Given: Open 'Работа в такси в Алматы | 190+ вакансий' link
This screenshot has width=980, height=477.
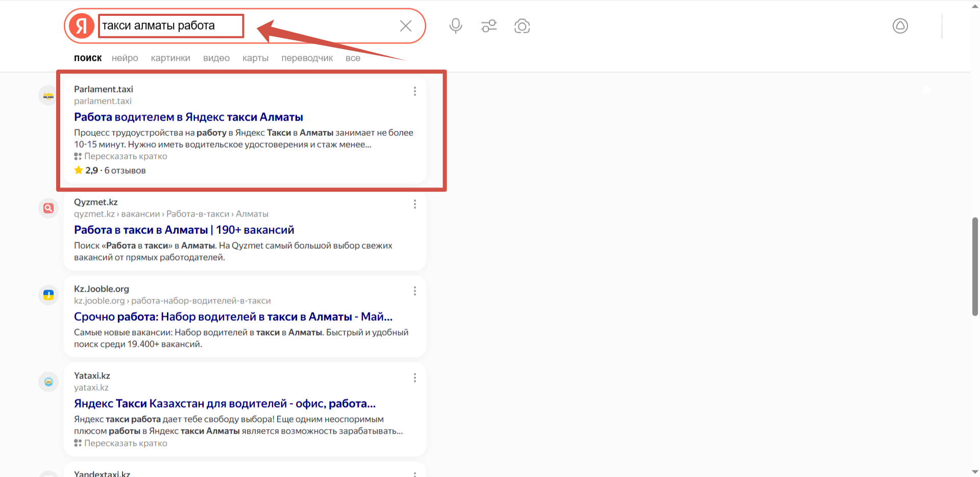Looking at the screenshot, I should [x=184, y=230].
